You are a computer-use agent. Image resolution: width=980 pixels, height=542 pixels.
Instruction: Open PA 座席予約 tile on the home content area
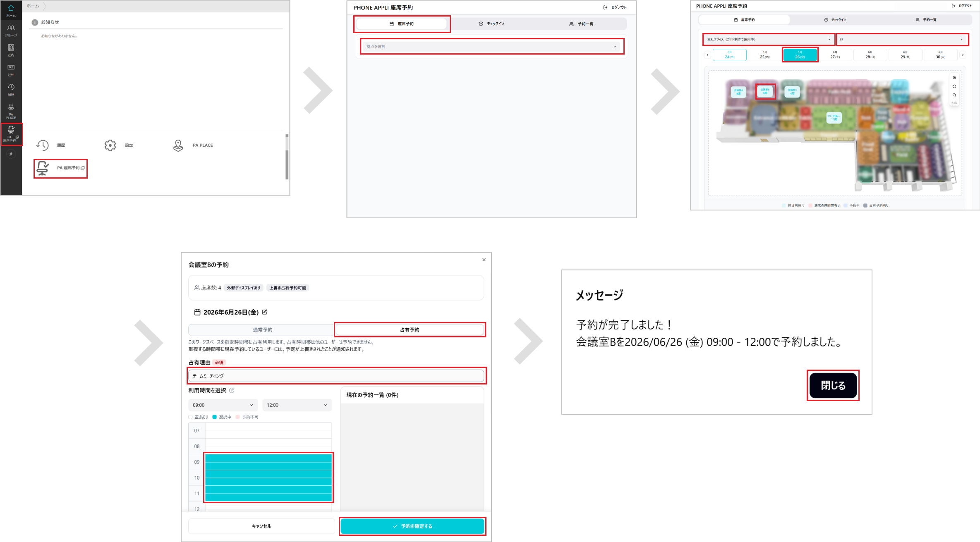[x=60, y=168]
